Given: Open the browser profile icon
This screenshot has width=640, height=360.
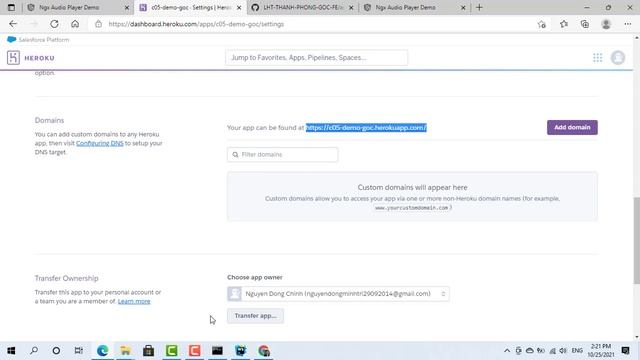Looking at the screenshot, I should click(606, 24).
